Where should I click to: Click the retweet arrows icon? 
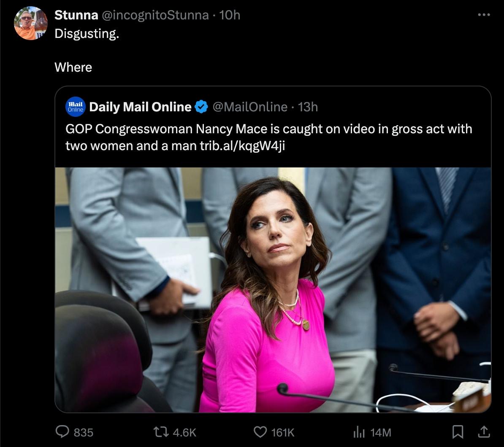[160, 432]
